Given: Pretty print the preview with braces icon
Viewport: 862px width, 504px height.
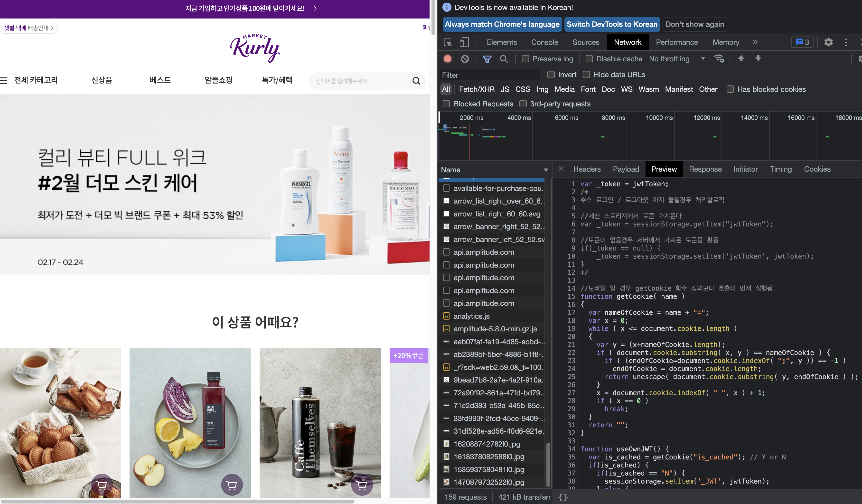Looking at the screenshot, I should pyautogui.click(x=563, y=497).
